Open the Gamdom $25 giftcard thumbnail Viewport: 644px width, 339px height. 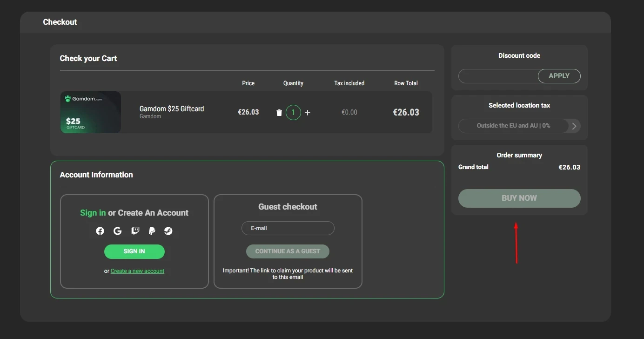click(91, 112)
